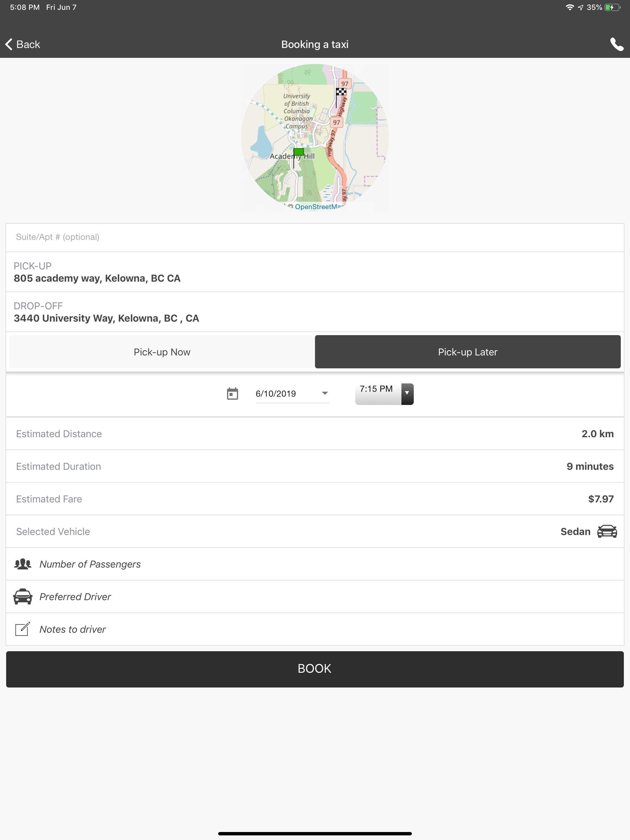Screen dimensions: 630x840
Task: Open the Selected Vehicle Sedan row
Action: 315,531
